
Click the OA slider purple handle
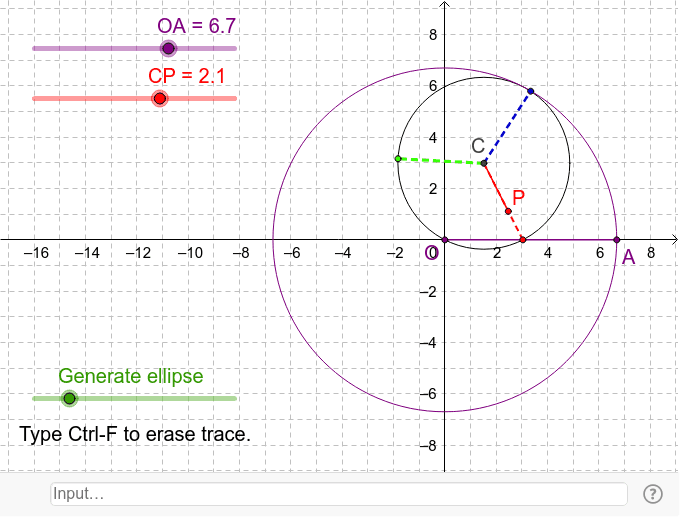point(168,48)
